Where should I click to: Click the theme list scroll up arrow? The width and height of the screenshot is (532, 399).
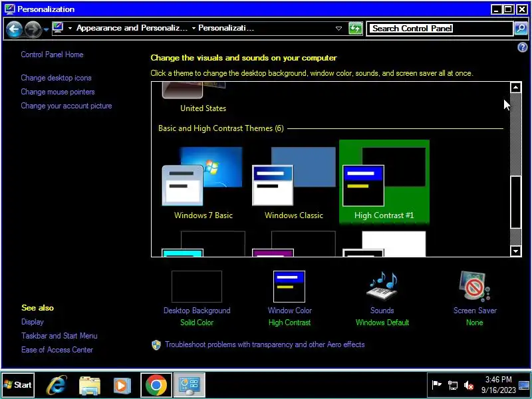point(515,88)
